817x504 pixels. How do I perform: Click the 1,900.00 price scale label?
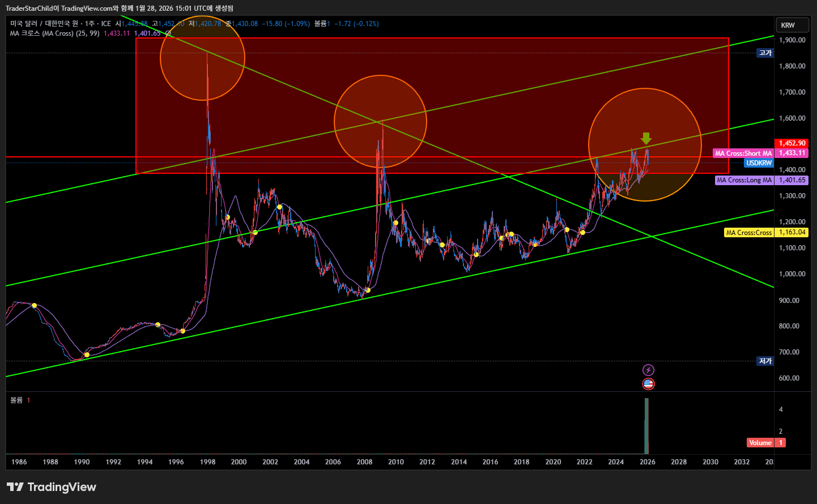(792, 40)
